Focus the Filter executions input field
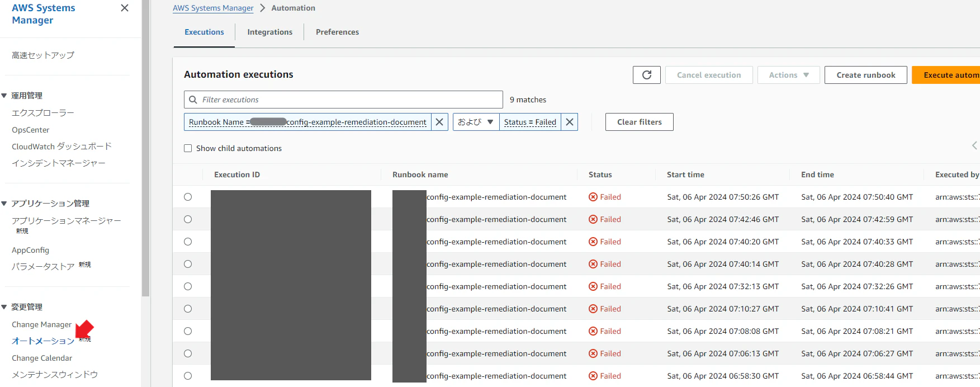The image size is (980, 387). click(x=343, y=100)
